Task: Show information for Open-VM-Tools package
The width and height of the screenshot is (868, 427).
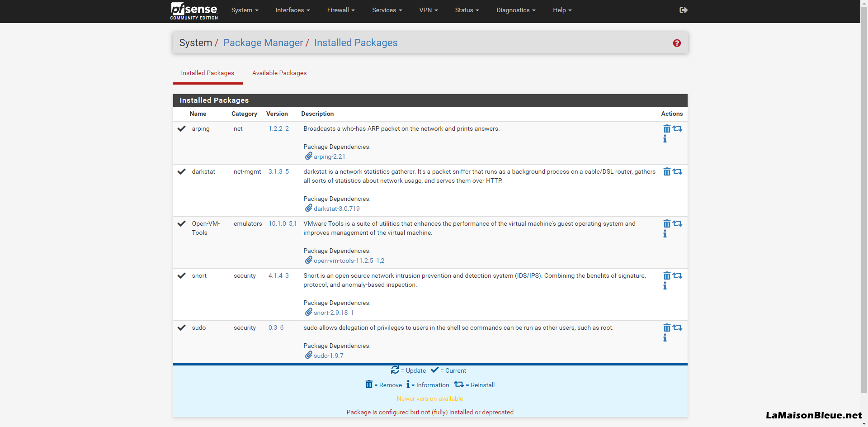Action: [x=665, y=234]
